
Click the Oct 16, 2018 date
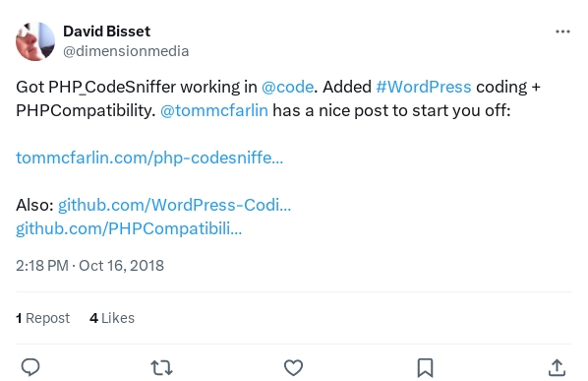(121, 266)
